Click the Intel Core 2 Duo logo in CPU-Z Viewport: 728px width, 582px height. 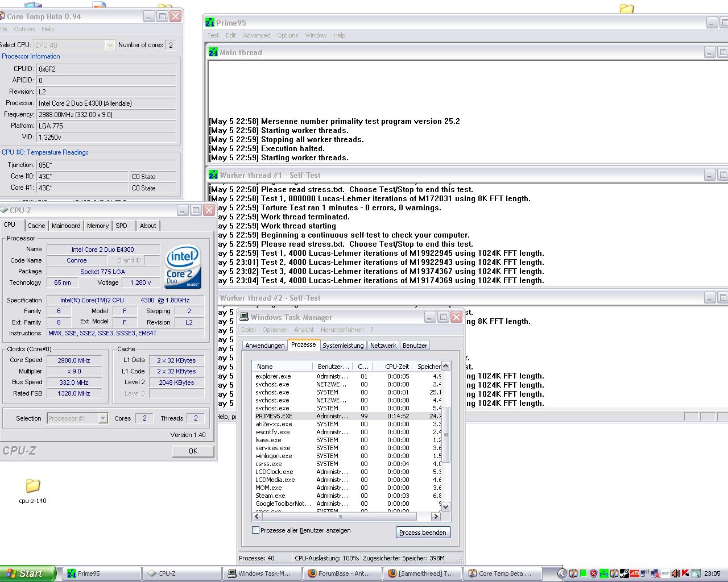[x=183, y=267]
